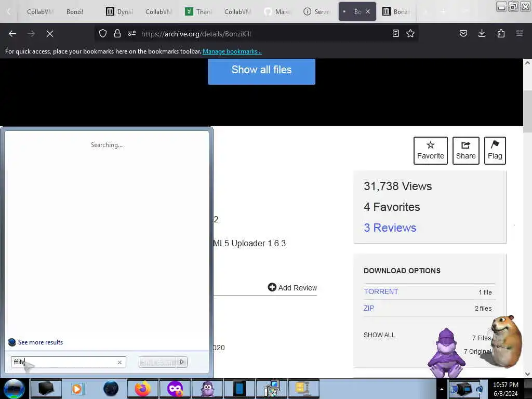Image resolution: width=532 pixels, height=399 pixels.
Task: Switch to the Dyna tab
Action: click(119, 12)
